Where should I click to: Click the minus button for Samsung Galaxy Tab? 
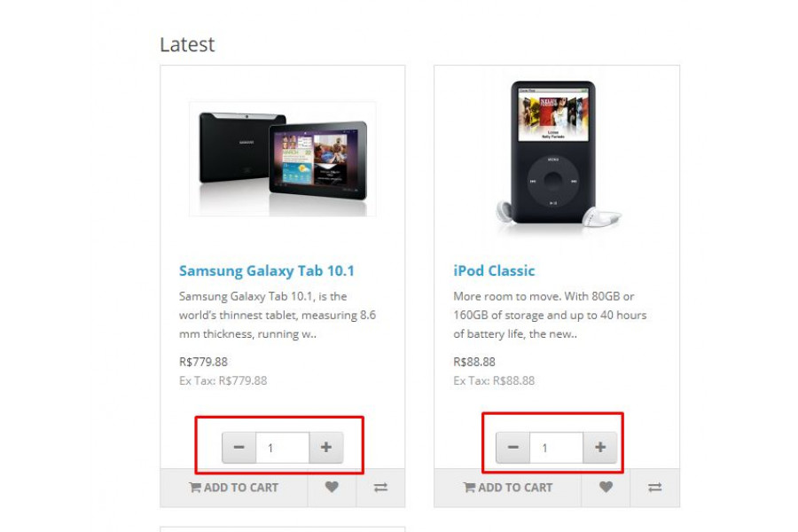click(x=239, y=448)
